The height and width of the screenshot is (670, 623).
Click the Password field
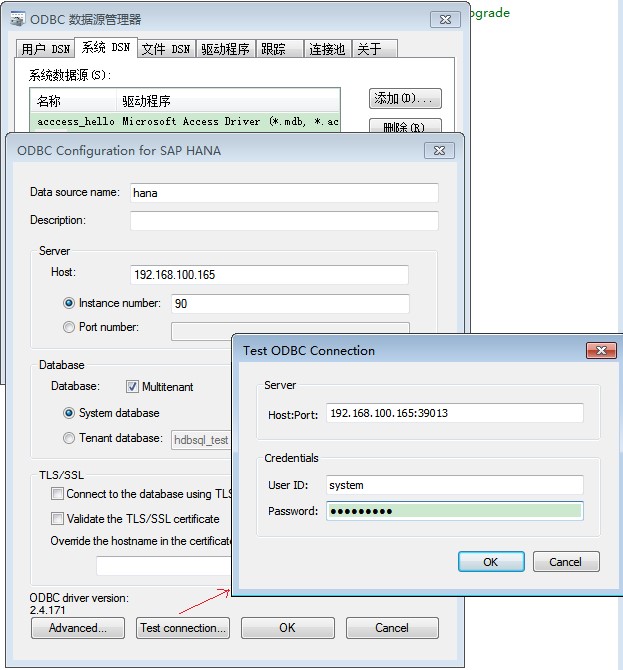click(x=454, y=511)
